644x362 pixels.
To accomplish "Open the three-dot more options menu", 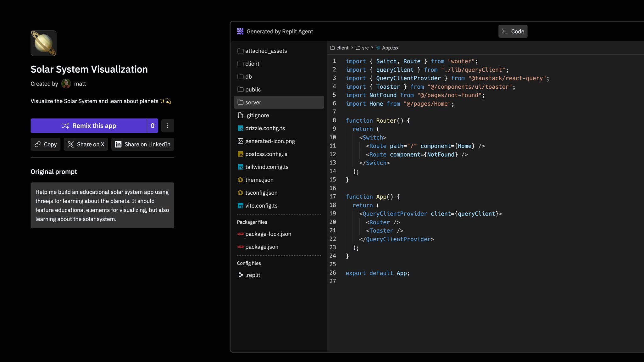I will 168,126.
